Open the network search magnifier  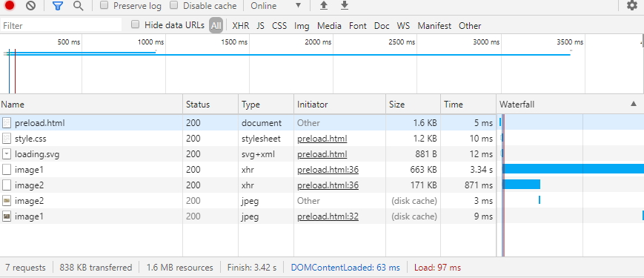click(x=78, y=5)
